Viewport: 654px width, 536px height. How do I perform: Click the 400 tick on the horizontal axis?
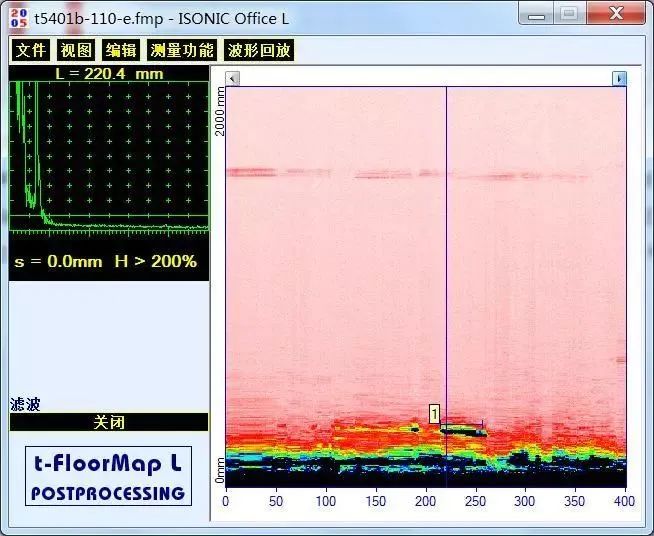click(x=624, y=501)
